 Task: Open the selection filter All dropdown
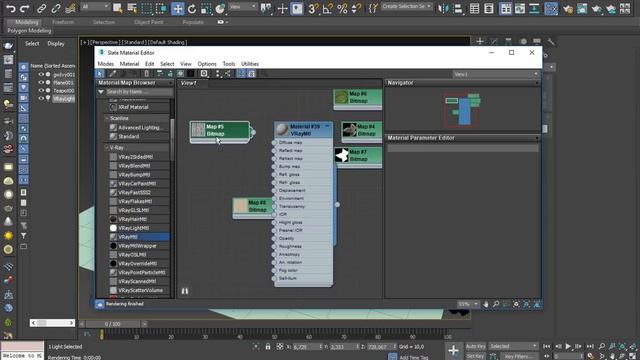(95, 7)
